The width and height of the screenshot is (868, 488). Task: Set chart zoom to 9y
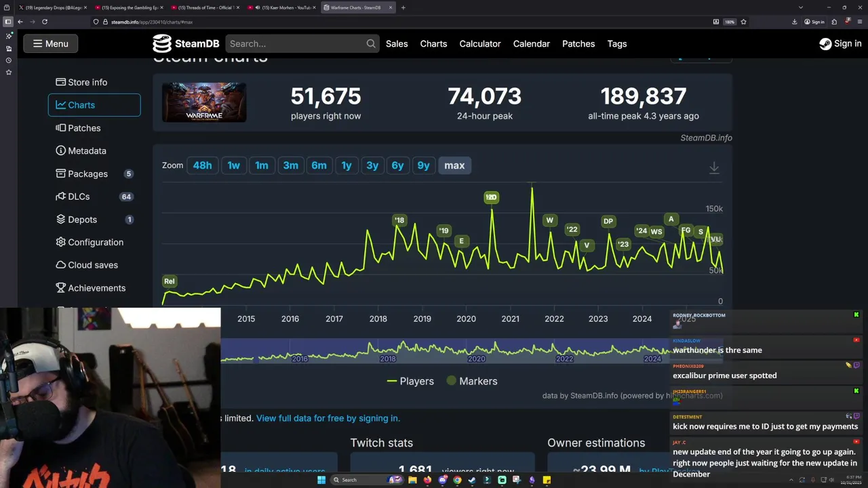click(x=423, y=165)
